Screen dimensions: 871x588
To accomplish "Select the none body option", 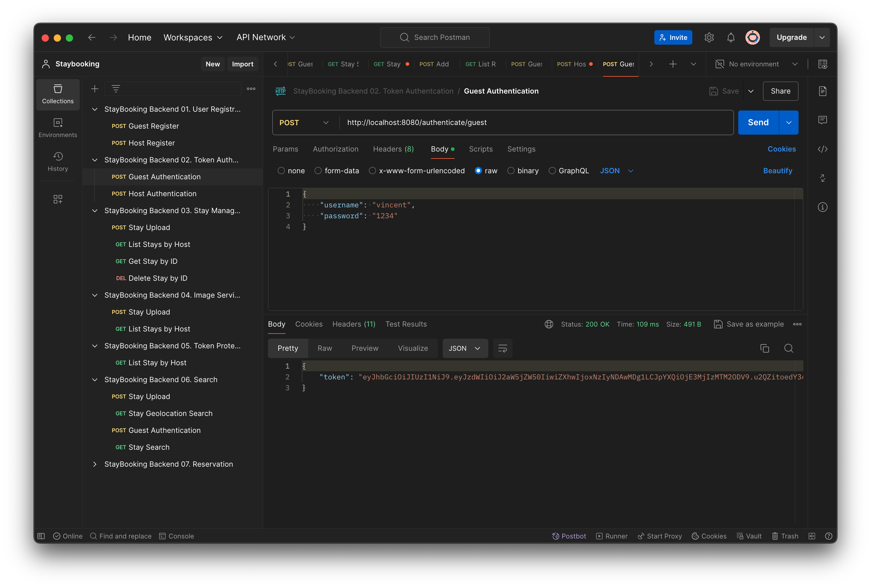I will point(281,171).
